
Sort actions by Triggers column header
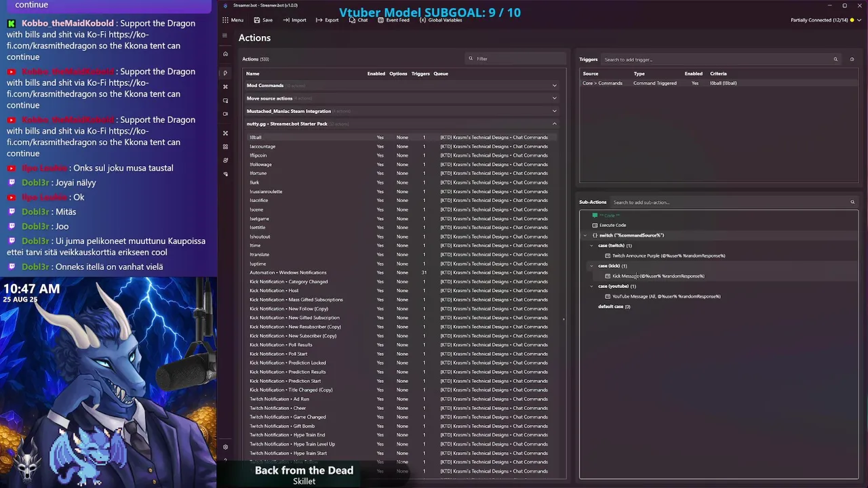(x=420, y=73)
